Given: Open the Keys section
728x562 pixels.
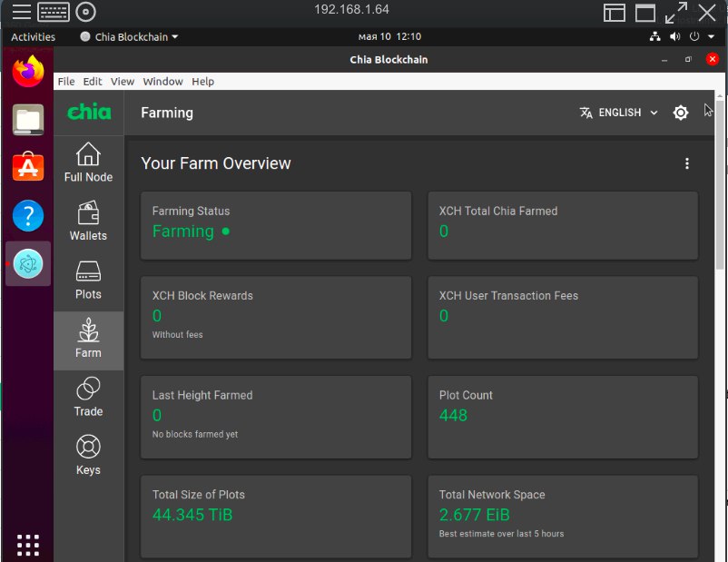Looking at the screenshot, I should (88, 455).
